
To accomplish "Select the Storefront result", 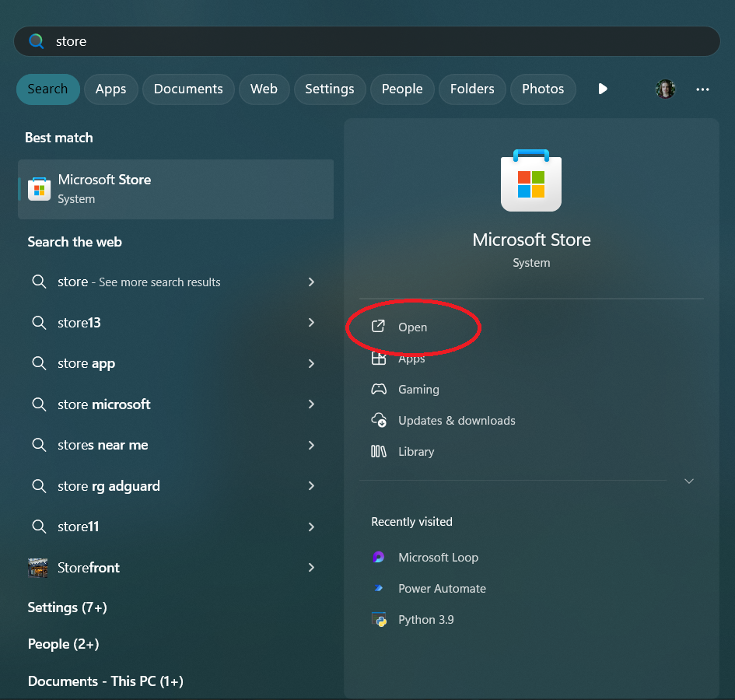I will [176, 567].
